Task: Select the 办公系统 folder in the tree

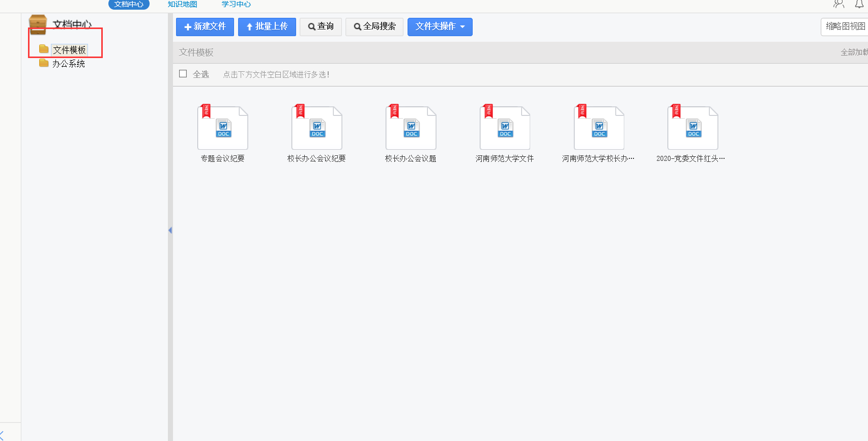Action: [68, 64]
